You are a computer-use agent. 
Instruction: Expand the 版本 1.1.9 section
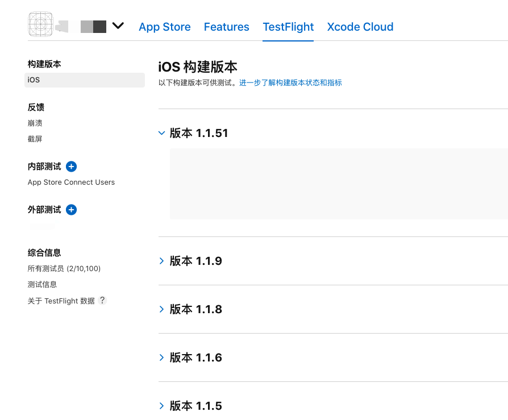pos(161,260)
